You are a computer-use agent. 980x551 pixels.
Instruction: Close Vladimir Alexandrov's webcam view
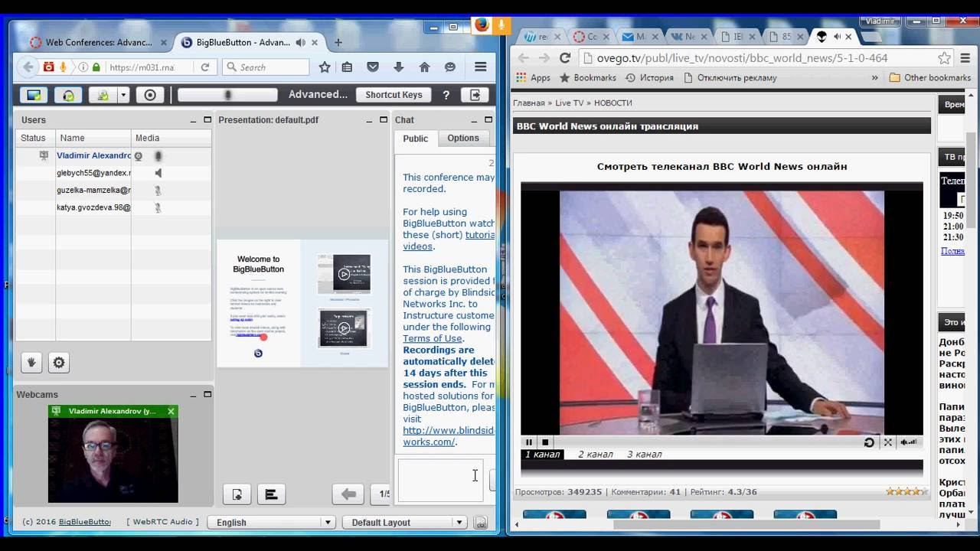pos(171,411)
